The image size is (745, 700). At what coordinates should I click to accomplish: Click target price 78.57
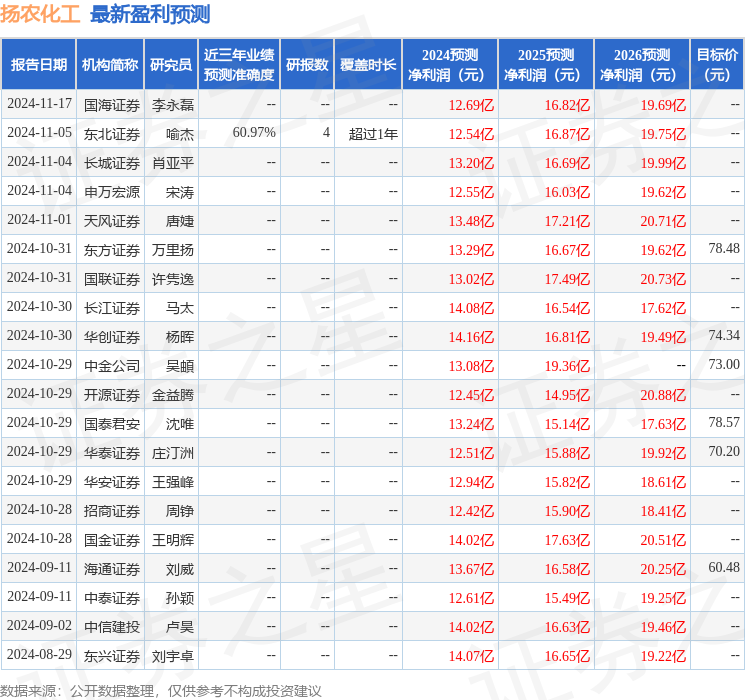pos(724,422)
